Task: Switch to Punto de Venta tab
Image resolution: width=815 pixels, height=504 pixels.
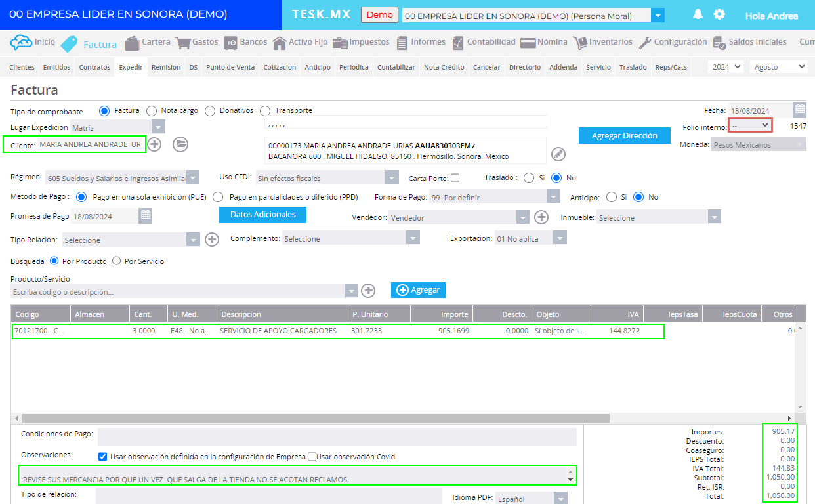Action: point(230,67)
